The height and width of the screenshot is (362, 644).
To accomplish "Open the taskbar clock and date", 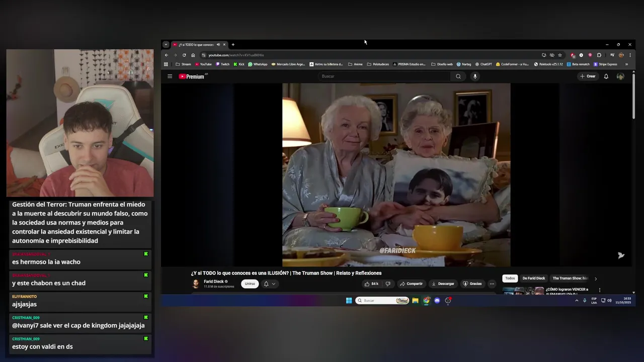I will [x=623, y=301].
